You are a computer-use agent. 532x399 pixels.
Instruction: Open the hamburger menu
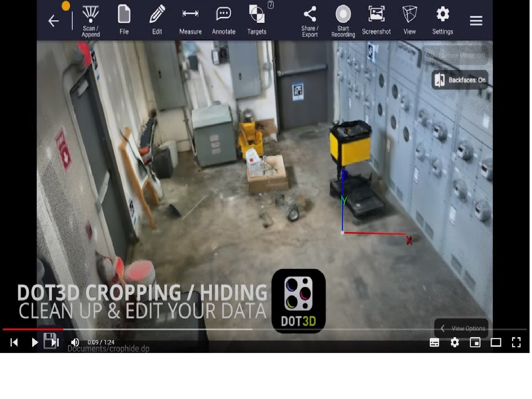(x=476, y=21)
